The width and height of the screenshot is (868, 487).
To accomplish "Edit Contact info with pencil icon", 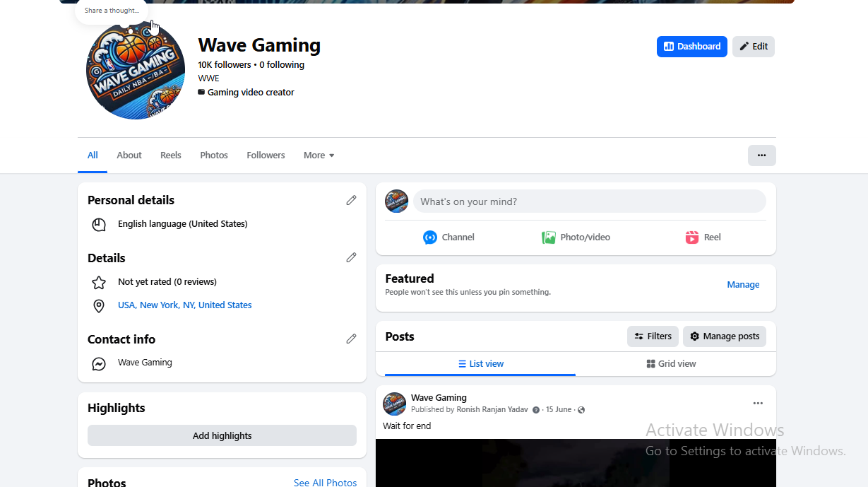I will point(351,339).
